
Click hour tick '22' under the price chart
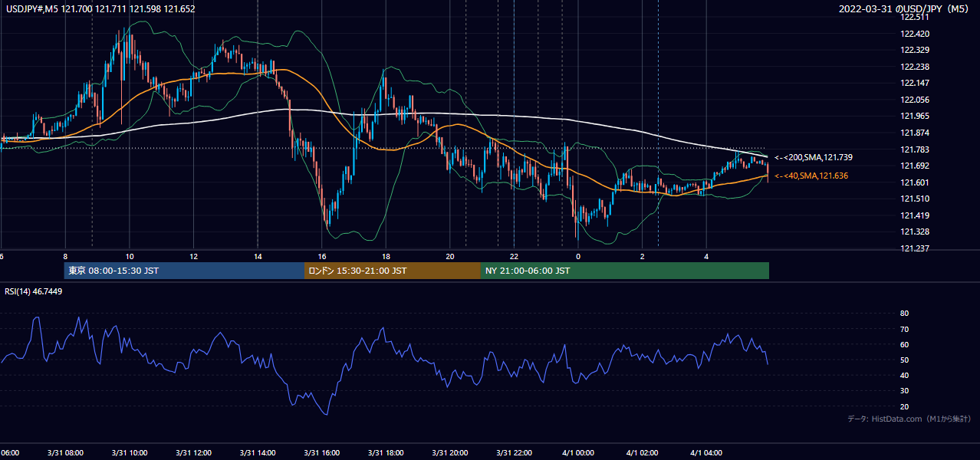click(x=514, y=256)
